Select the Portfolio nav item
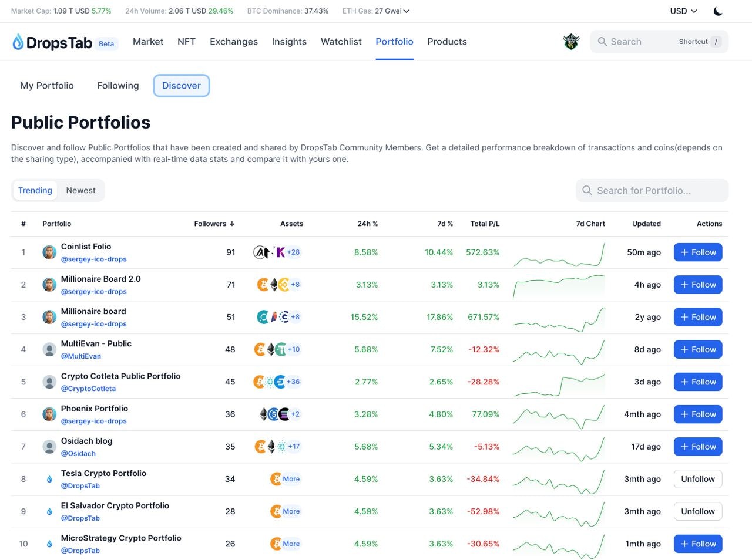The height and width of the screenshot is (560, 752). coord(395,42)
